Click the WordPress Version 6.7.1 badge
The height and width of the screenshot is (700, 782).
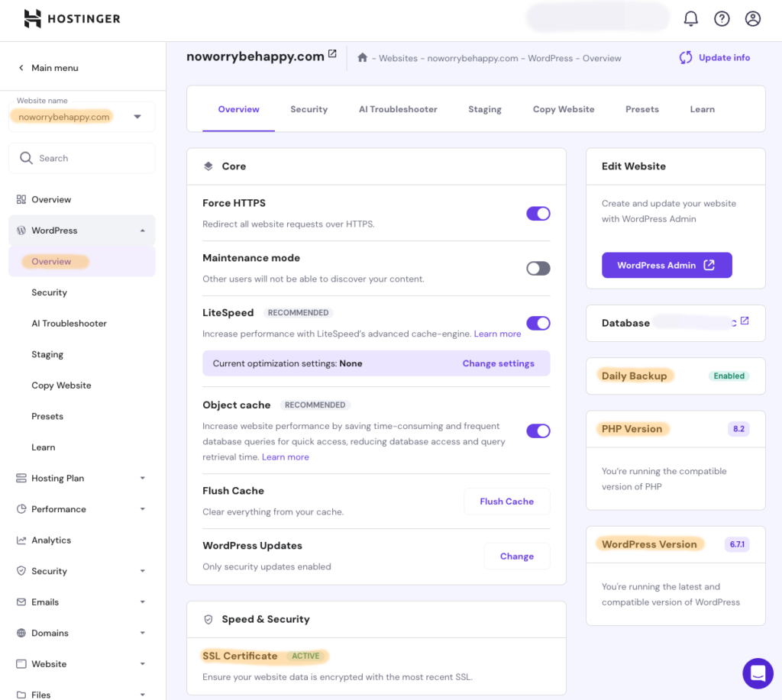coord(737,544)
